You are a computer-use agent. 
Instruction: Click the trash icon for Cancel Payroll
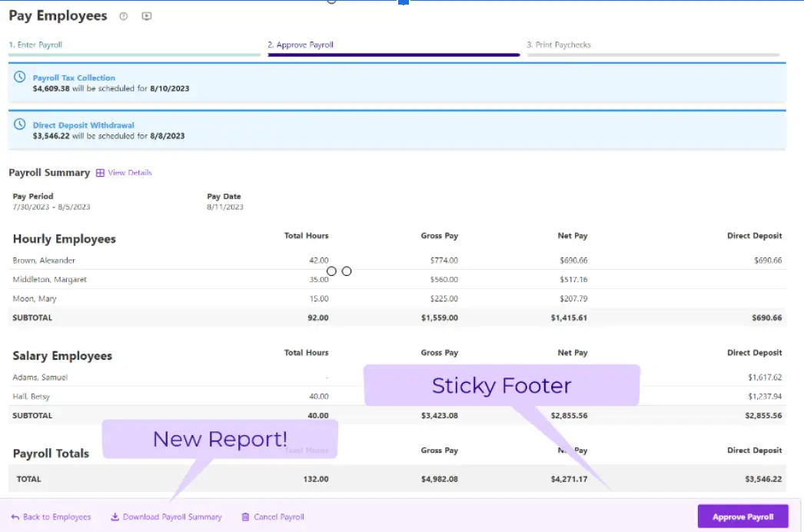(x=246, y=517)
